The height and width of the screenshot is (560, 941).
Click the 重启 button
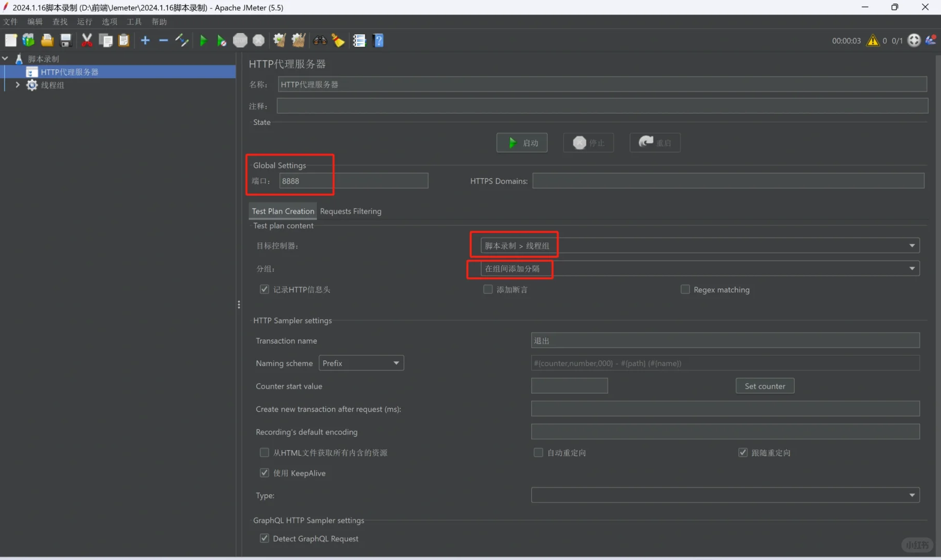tap(655, 143)
